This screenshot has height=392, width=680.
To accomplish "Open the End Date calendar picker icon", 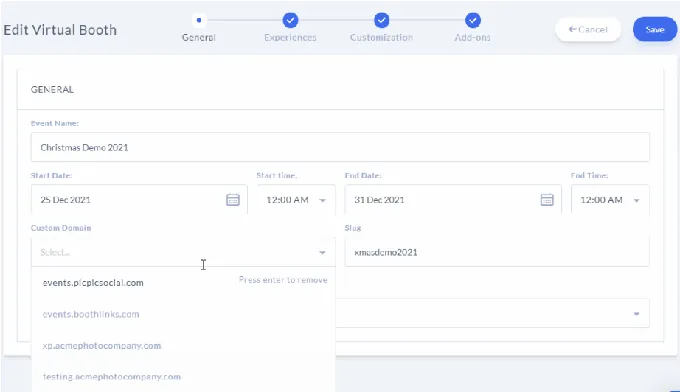I will (x=547, y=200).
